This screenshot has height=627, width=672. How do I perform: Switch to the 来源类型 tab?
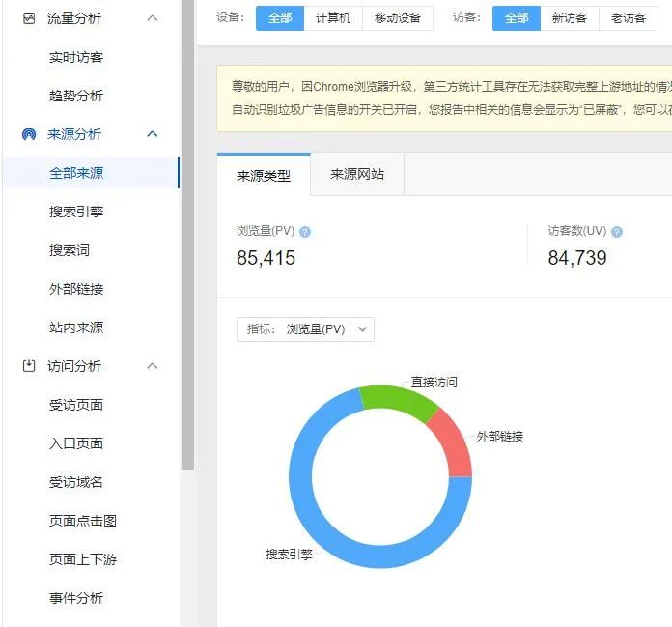[x=264, y=175]
